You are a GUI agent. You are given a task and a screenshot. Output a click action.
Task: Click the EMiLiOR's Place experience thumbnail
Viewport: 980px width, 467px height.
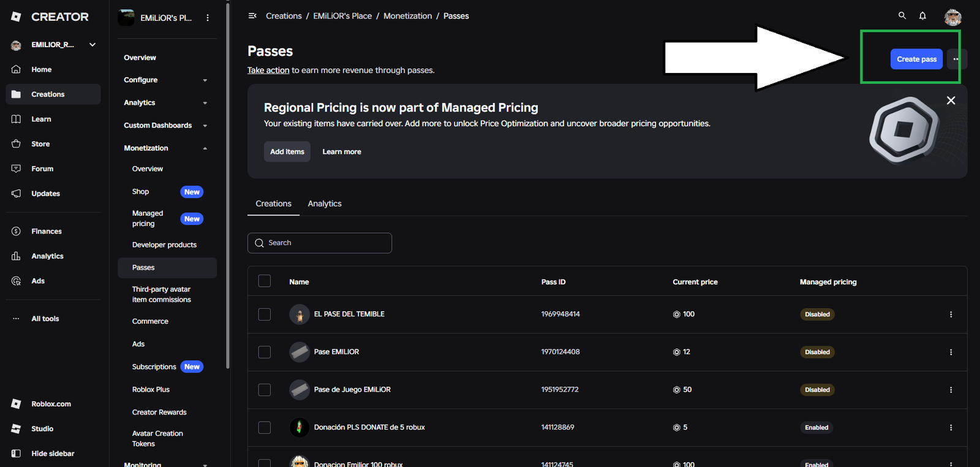click(126, 18)
